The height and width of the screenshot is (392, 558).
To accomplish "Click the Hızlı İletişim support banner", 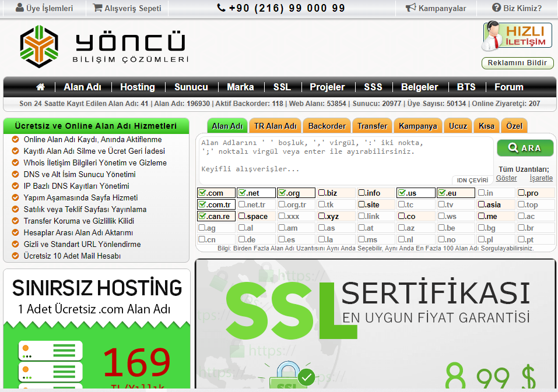I will pyautogui.click(x=517, y=37).
